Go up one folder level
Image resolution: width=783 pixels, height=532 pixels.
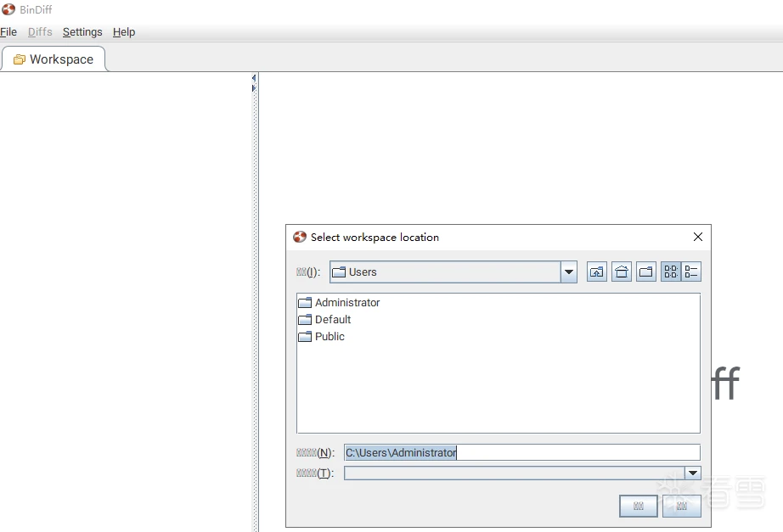click(x=597, y=272)
